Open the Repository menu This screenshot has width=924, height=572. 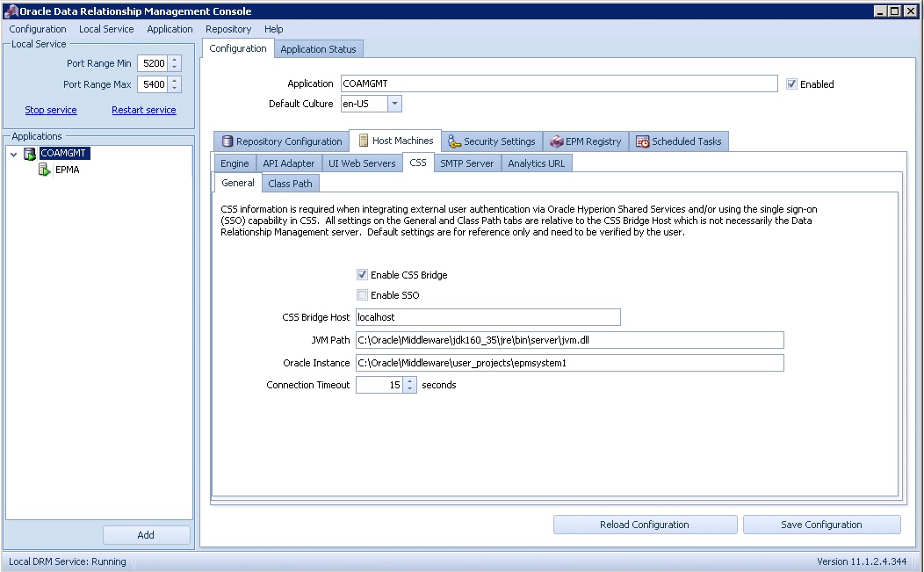(x=228, y=29)
